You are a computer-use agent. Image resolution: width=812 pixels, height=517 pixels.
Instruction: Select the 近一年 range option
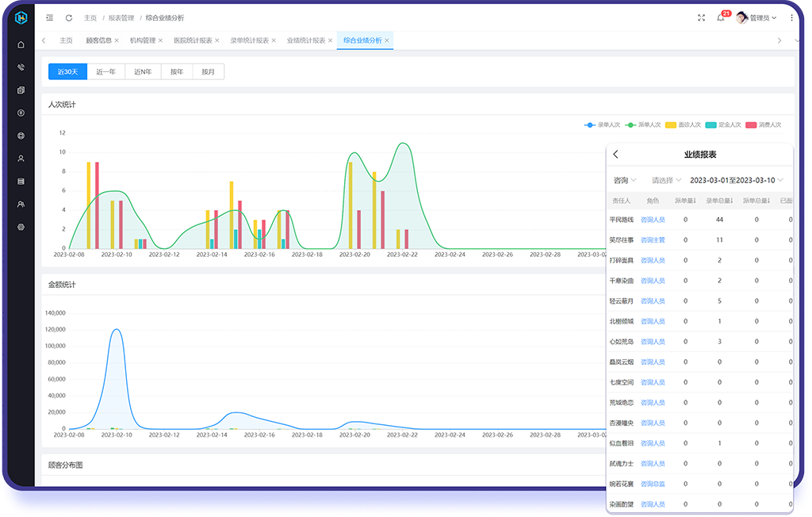tap(105, 72)
